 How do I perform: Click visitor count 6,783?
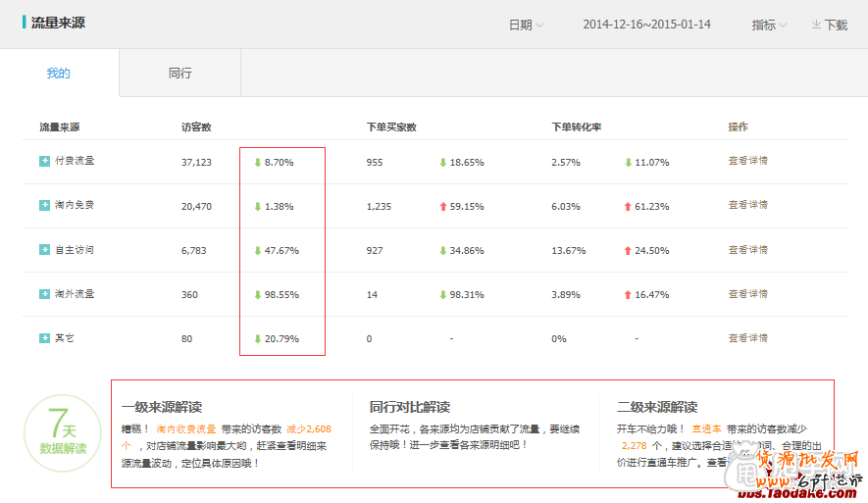[x=194, y=251]
